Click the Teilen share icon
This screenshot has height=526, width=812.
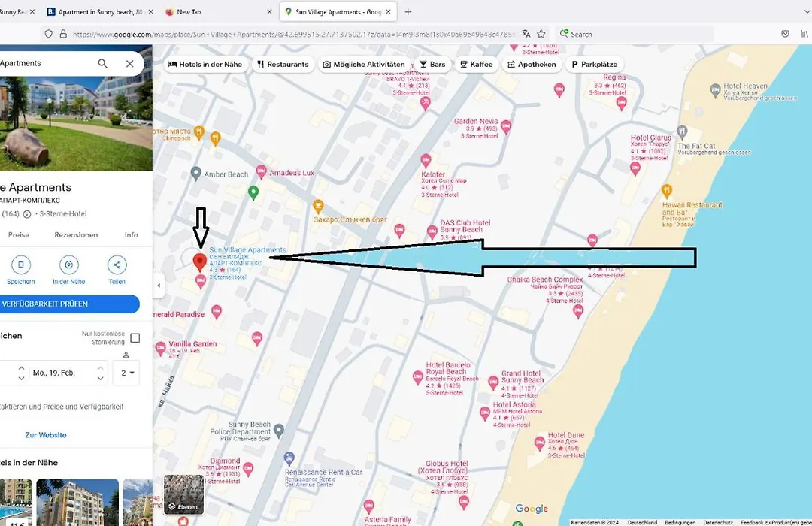pos(117,265)
